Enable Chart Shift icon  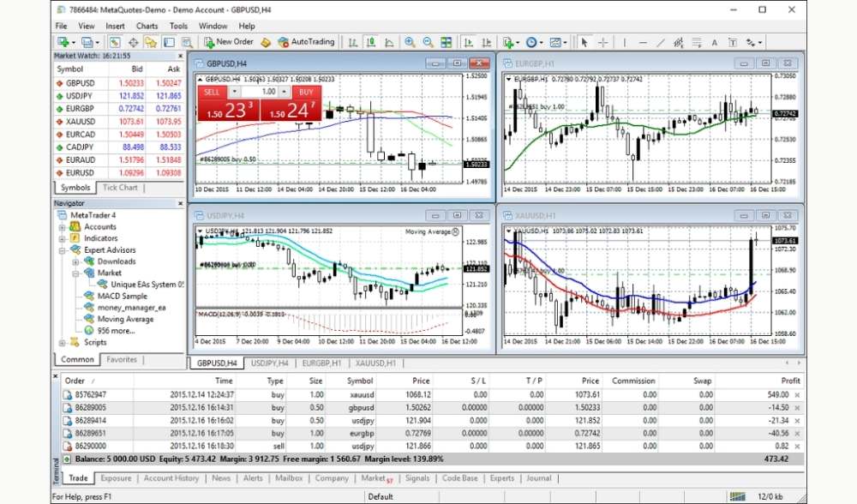(x=487, y=42)
